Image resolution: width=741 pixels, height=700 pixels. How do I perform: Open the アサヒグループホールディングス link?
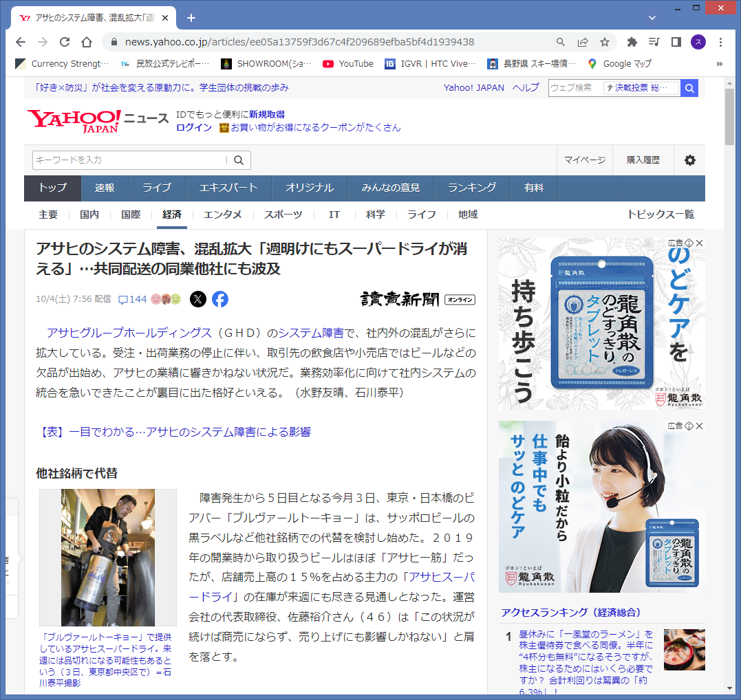129,333
